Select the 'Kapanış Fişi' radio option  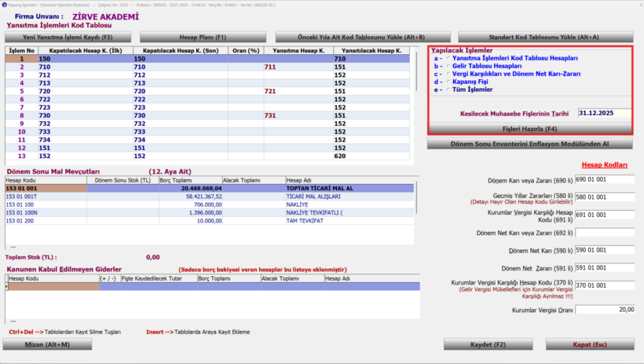pos(448,82)
